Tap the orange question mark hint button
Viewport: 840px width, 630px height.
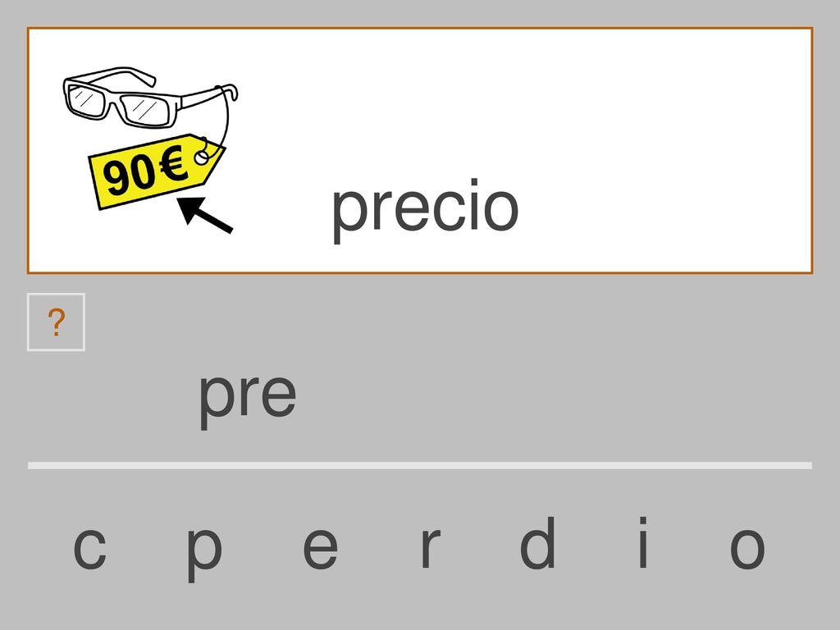click(x=56, y=322)
